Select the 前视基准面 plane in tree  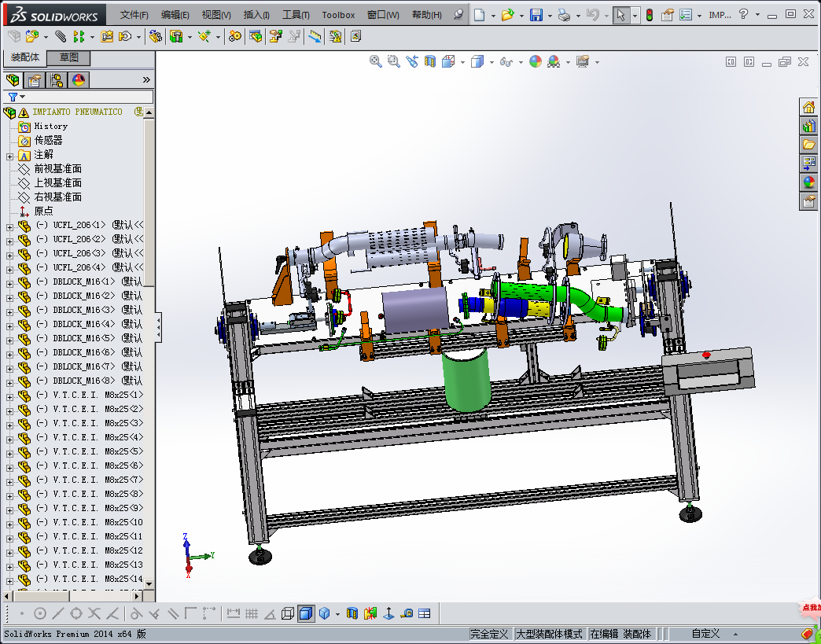coord(57,169)
